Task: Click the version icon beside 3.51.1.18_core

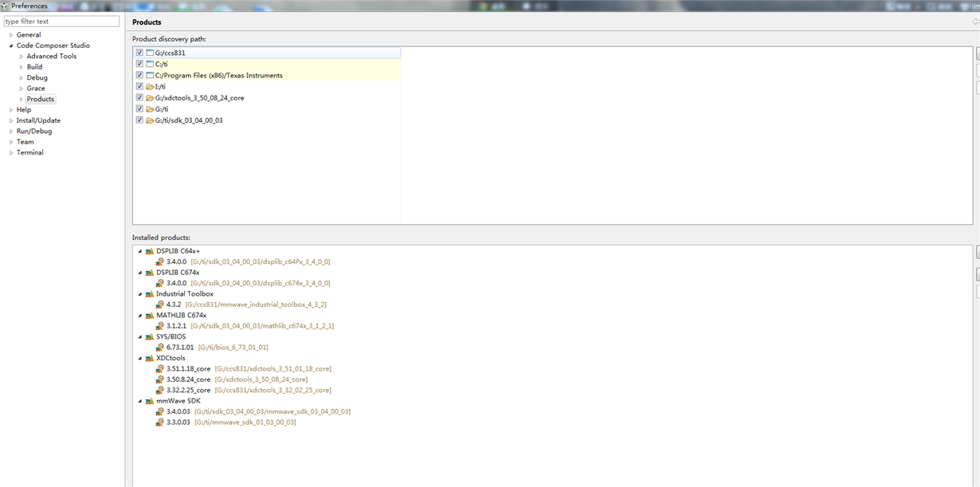Action: coord(160,369)
